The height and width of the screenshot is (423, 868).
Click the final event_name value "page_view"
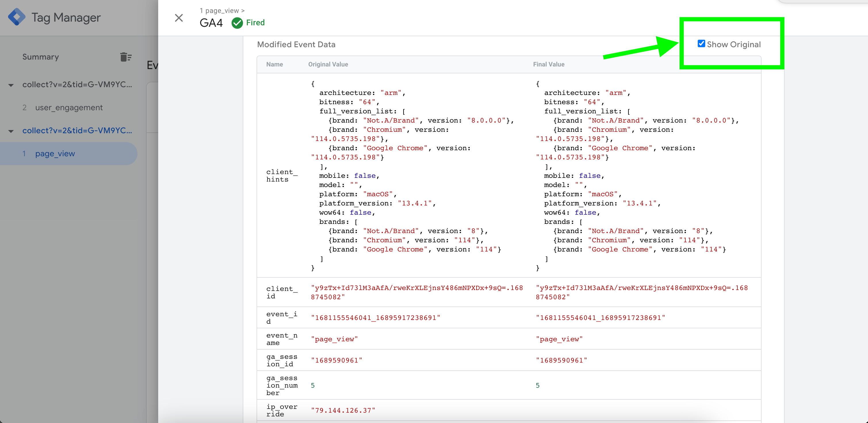[x=559, y=339]
